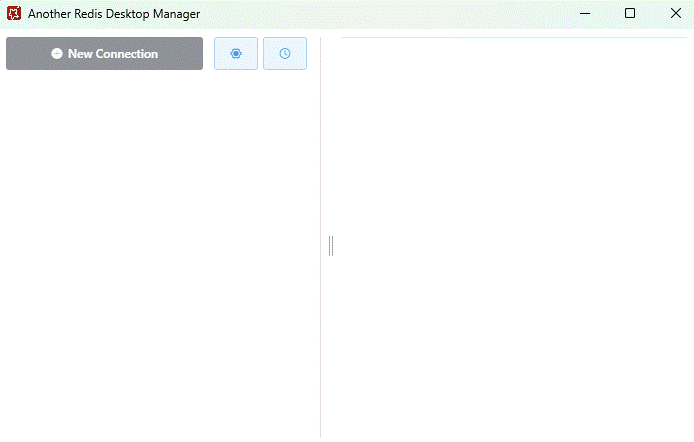Click the Redis app icon in title bar
The image size is (694, 442).
(x=14, y=13)
